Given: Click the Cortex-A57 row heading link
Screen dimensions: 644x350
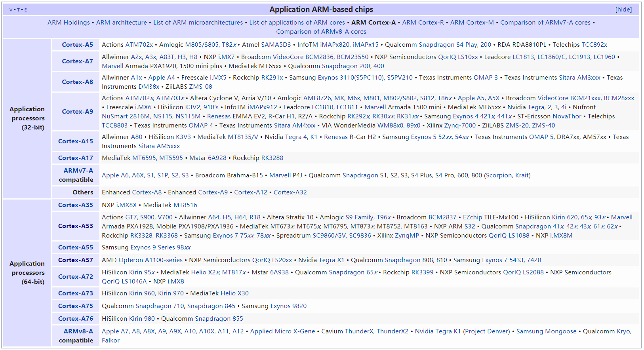Looking at the screenshot, I should [76, 260].
